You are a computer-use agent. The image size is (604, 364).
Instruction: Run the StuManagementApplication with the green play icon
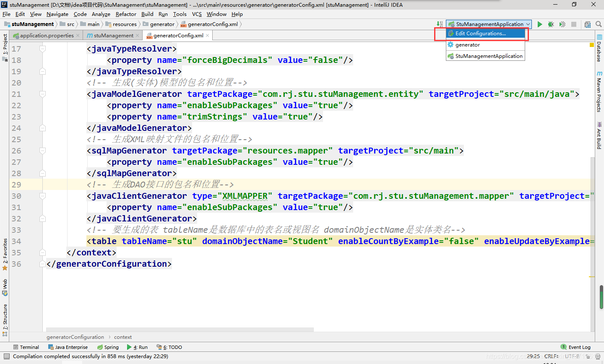[x=540, y=24]
